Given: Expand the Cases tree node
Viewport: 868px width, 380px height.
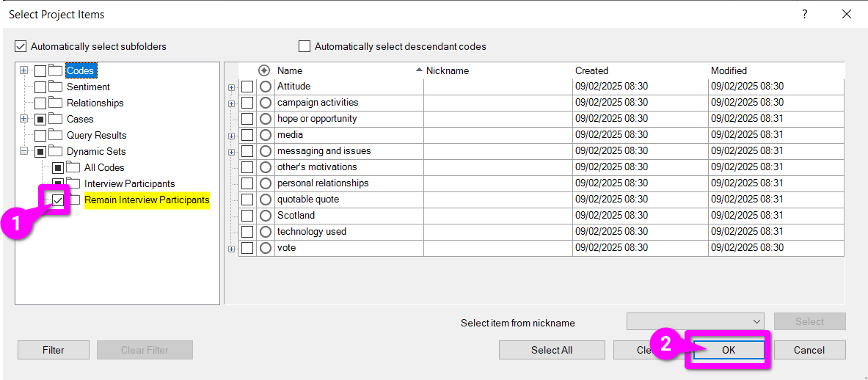Looking at the screenshot, I should click(x=24, y=119).
